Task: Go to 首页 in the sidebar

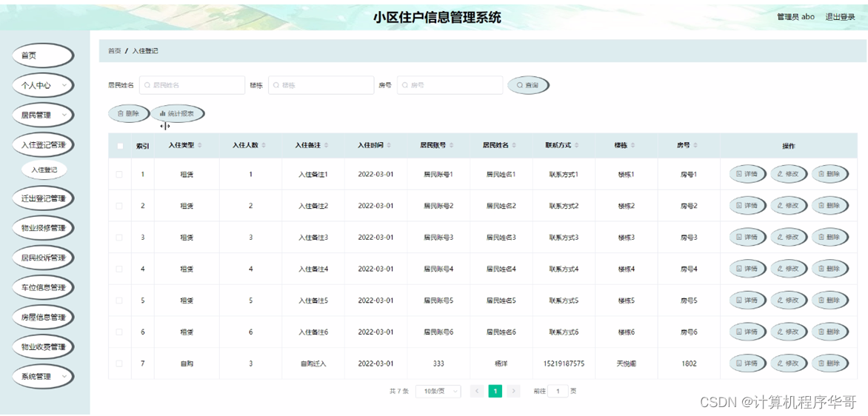Action: 43,56
